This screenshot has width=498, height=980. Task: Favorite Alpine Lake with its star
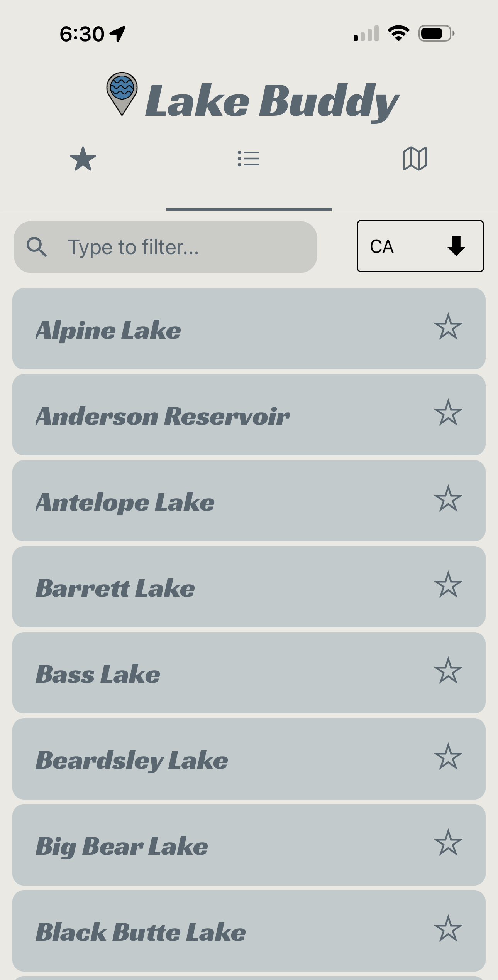448,327
